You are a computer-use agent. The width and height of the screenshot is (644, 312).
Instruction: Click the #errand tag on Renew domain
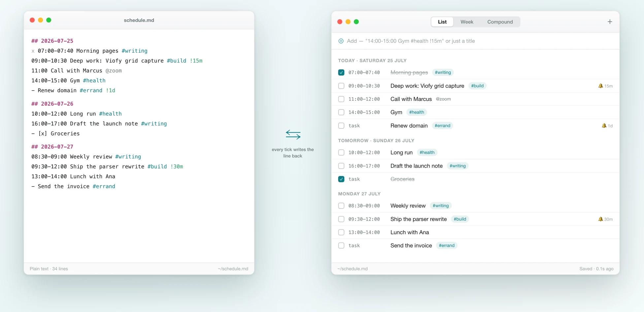point(442,126)
